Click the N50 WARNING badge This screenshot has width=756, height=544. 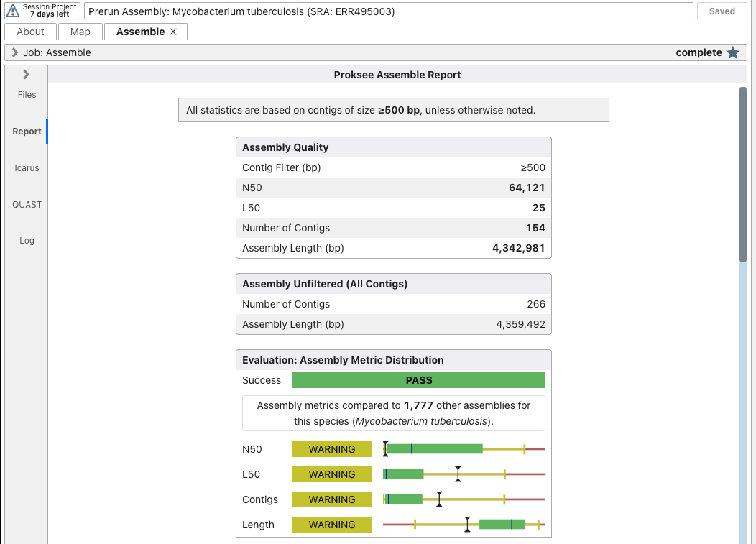(332, 449)
